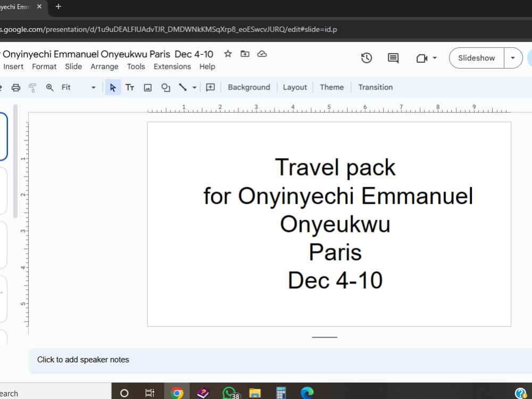
Task: Open the Layout options
Action: [295, 87]
